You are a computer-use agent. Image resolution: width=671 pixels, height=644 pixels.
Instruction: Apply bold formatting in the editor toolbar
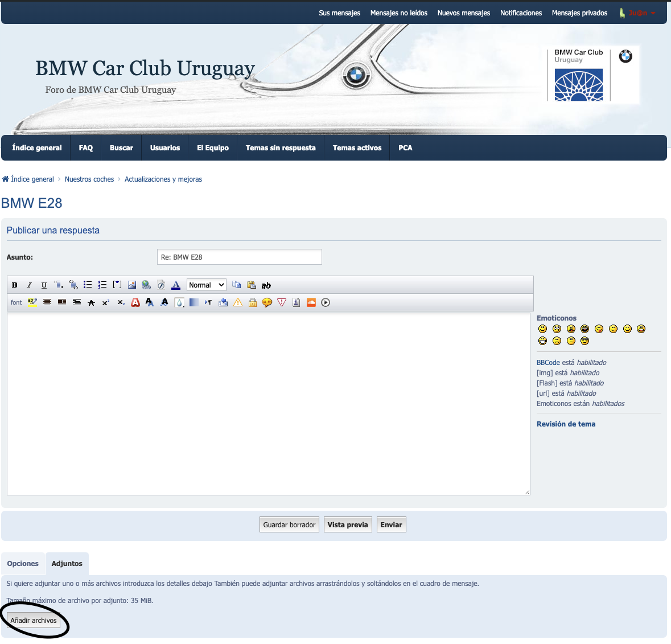point(14,285)
